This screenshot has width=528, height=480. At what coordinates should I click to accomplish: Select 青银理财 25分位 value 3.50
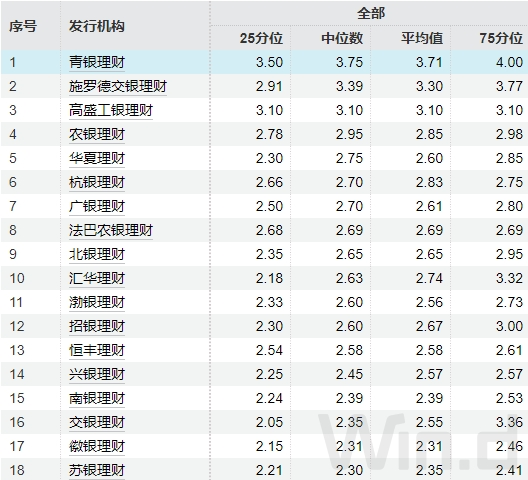tap(269, 62)
